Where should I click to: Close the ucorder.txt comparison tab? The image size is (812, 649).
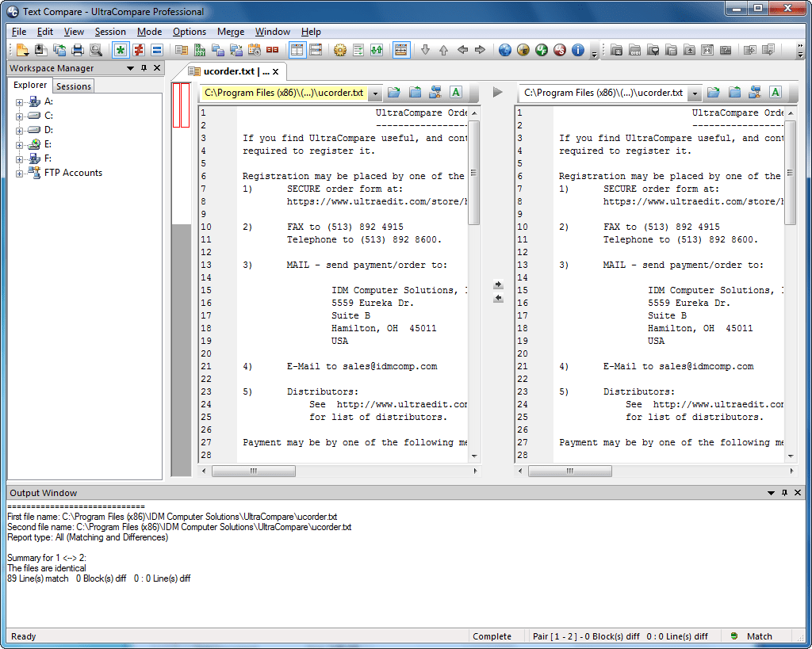[x=275, y=72]
